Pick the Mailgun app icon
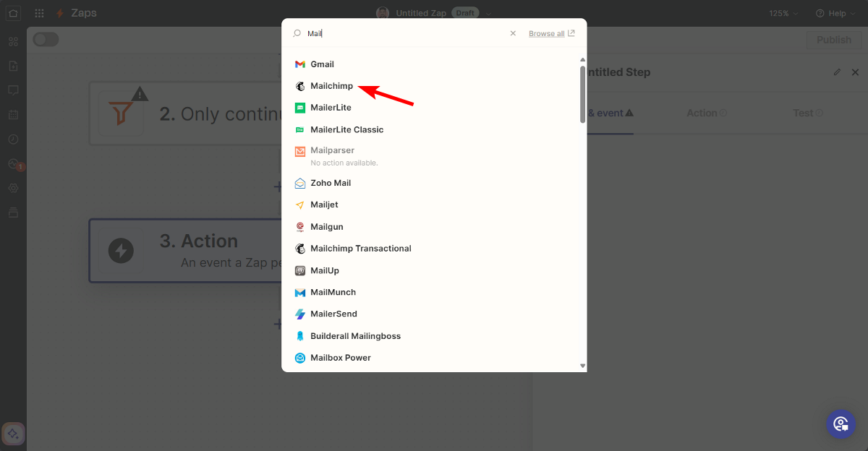This screenshot has height=451, width=868. [x=300, y=226]
